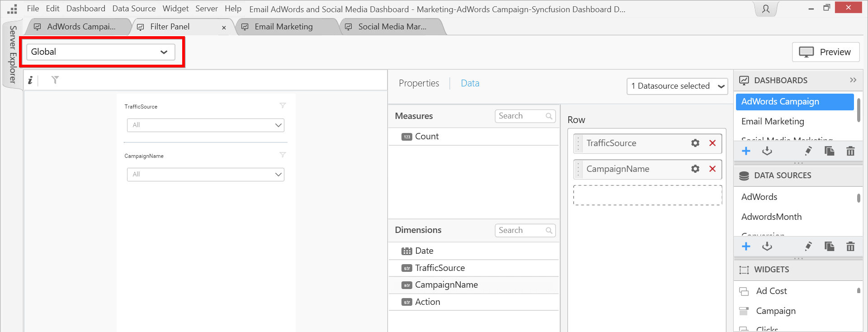The width and height of the screenshot is (868, 332).
Task: Click the delete icon in the Dashboards panel
Action: click(x=850, y=151)
